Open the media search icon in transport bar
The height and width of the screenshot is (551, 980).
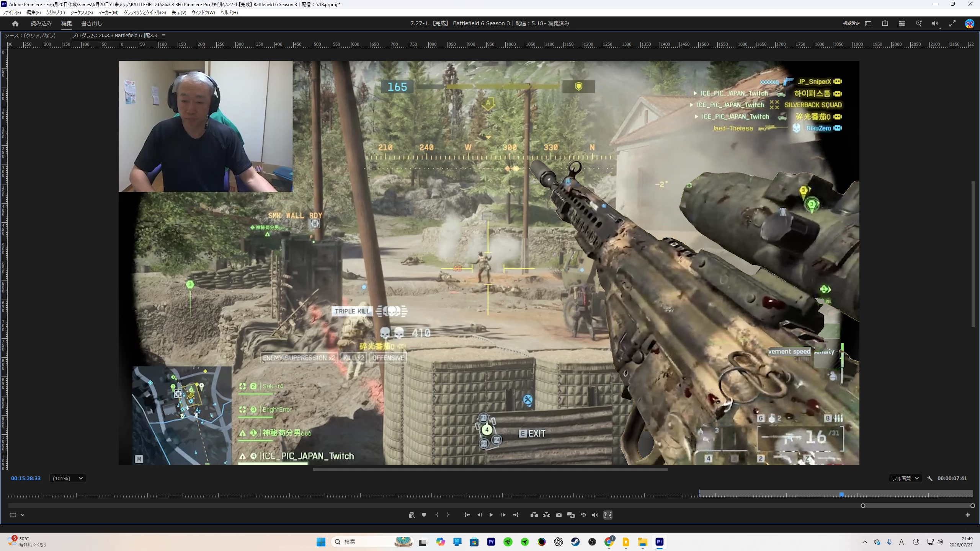click(x=412, y=515)
